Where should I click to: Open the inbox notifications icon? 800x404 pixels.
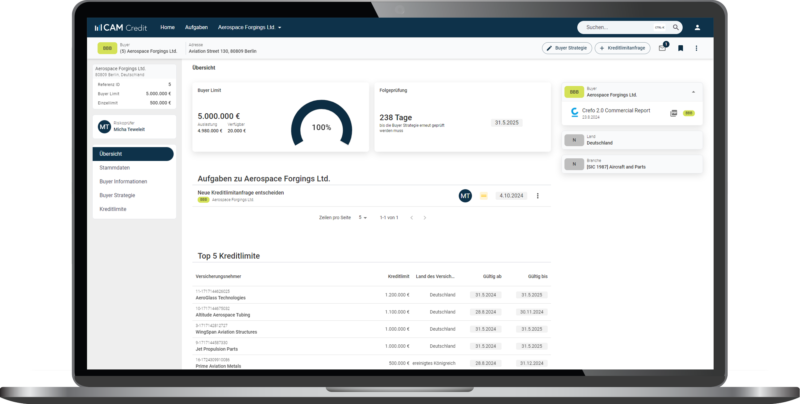click(x=662, y=48)
